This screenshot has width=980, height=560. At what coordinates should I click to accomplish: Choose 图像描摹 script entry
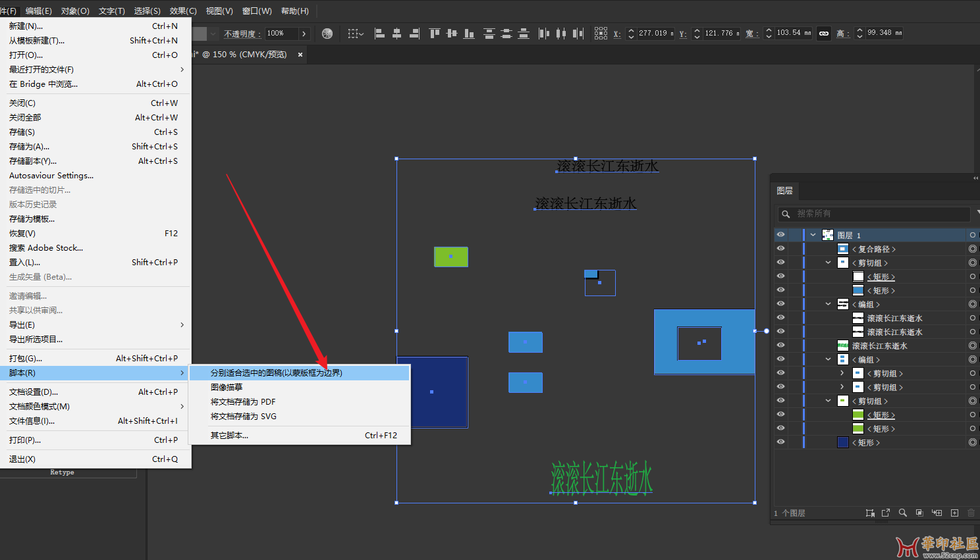[300, 388]
